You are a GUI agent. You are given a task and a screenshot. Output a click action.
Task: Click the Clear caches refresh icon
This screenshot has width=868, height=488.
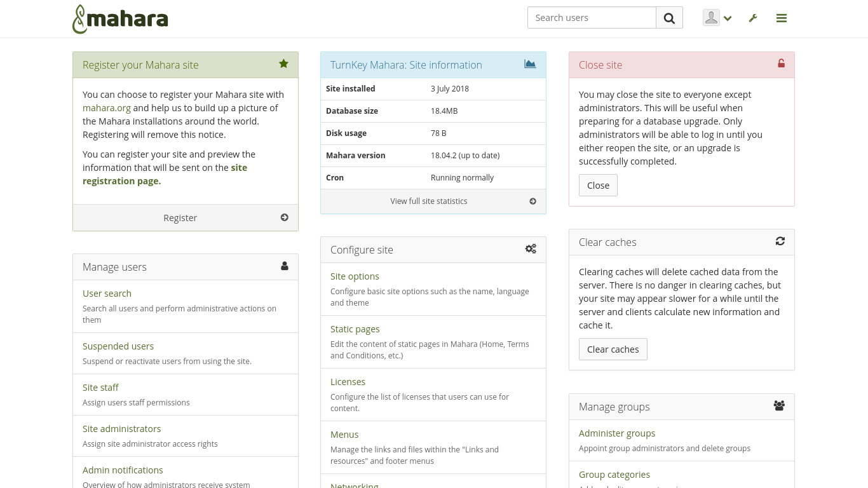[x=780, y=241]
